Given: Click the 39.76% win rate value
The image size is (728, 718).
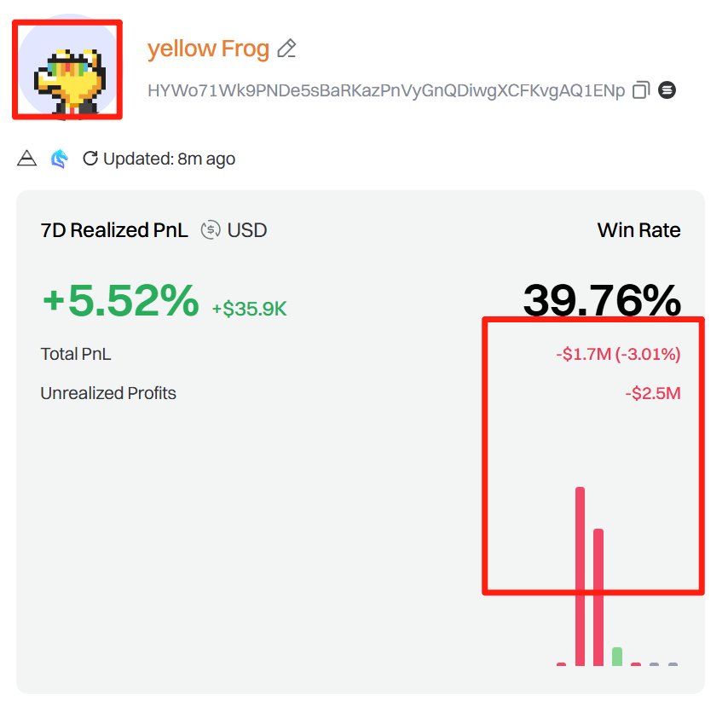Looking at the screenshot, I should click(x=602, y=301).
